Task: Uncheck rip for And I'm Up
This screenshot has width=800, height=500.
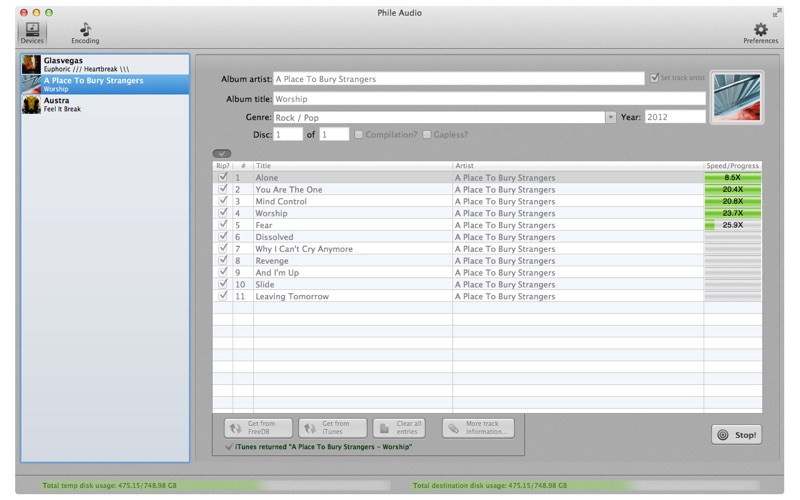Action: tap(222, 272)
